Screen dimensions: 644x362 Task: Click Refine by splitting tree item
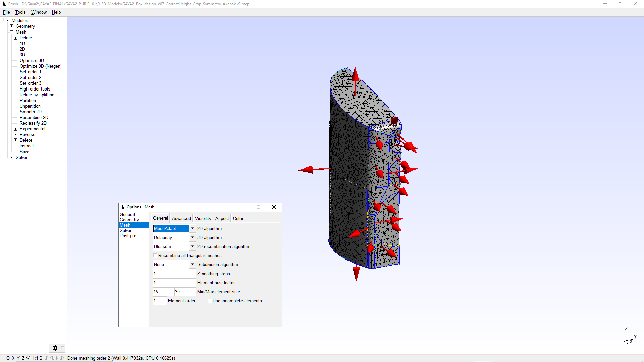pos(37,95)
